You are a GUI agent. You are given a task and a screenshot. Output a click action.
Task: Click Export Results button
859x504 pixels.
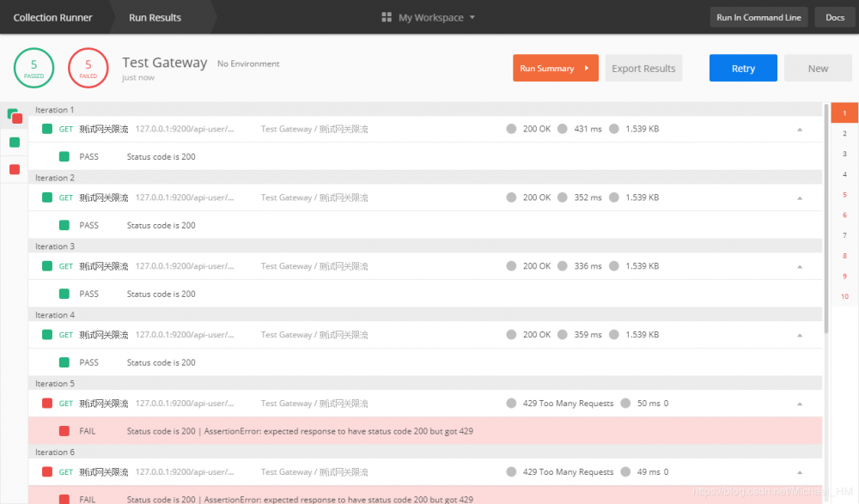tap(643, 68)
